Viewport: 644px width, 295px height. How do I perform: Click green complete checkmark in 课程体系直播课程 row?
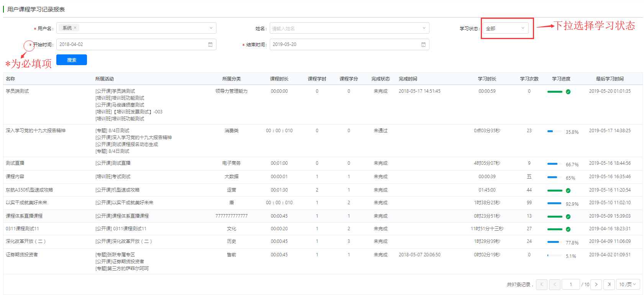click(x=568, y=216)
